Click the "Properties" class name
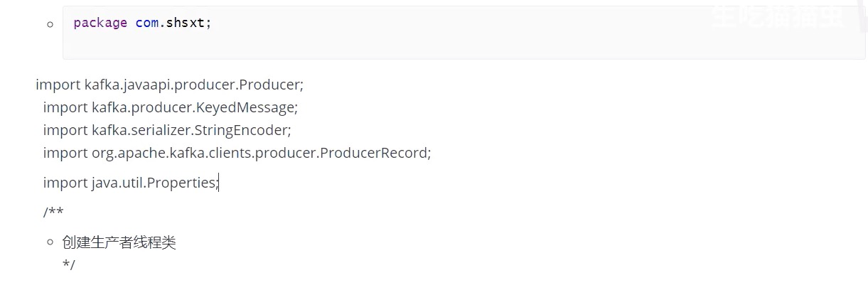Image resolution: width=868 pixels, height=285 pixels. [x=181, y=183]
